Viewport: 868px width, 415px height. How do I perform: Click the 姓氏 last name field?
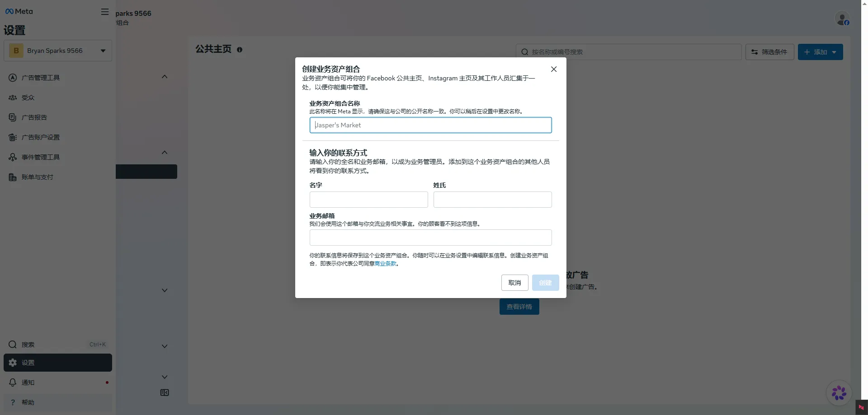coord(492,200)
